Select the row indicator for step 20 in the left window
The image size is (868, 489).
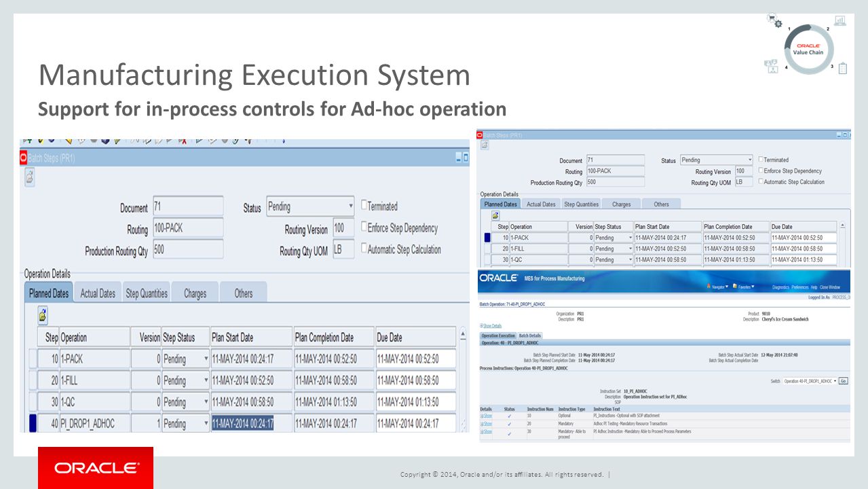(x=33, y=380)
